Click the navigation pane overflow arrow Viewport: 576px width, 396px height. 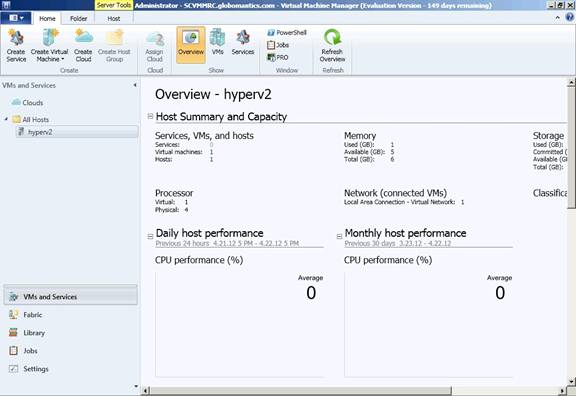click(136, 386)
